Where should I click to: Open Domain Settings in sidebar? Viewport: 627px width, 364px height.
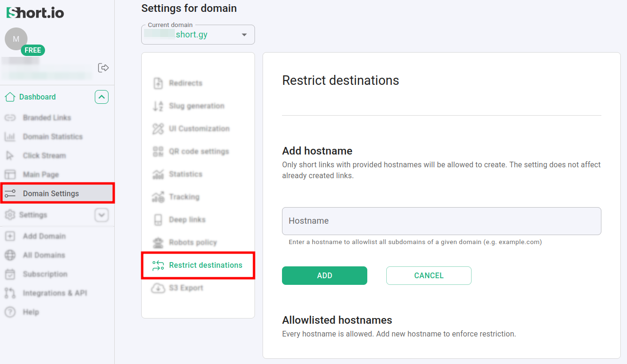click(51, 193)
